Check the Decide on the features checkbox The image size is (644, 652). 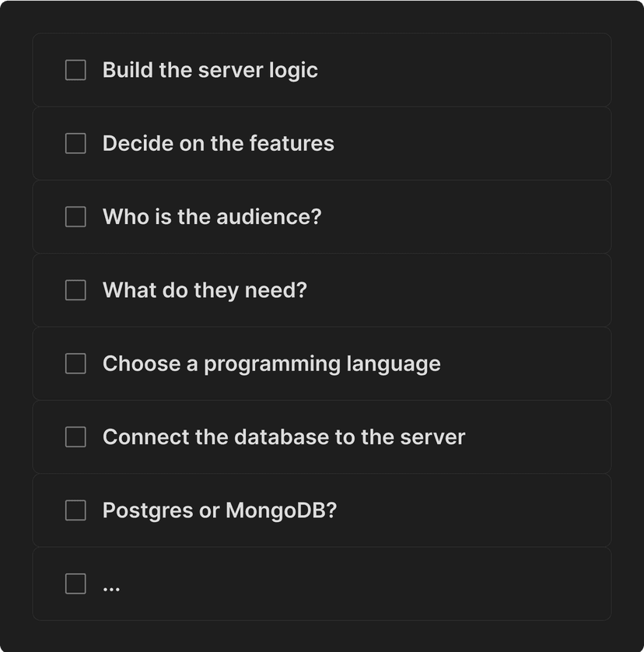click(x=75, y=143)
